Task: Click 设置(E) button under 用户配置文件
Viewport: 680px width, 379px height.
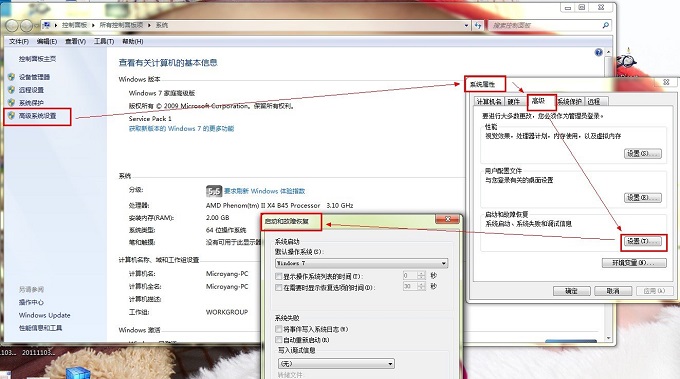Action: coord(643,198)
